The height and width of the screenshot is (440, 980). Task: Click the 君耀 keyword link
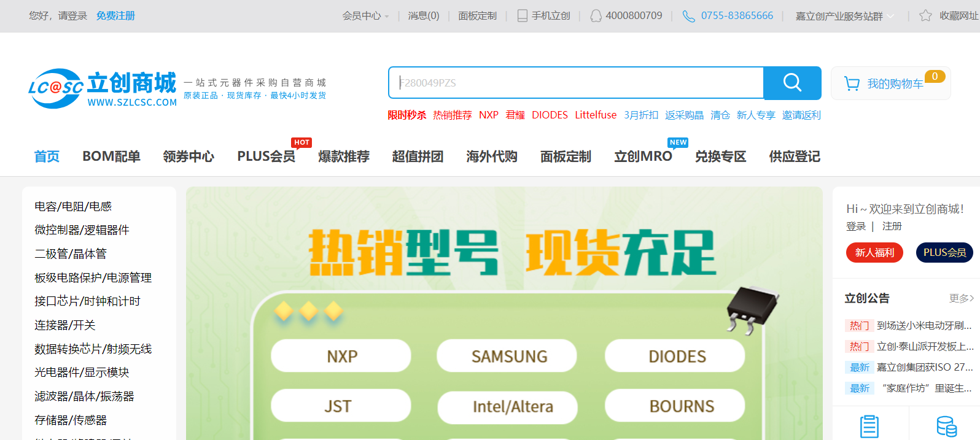coord(515,115)
